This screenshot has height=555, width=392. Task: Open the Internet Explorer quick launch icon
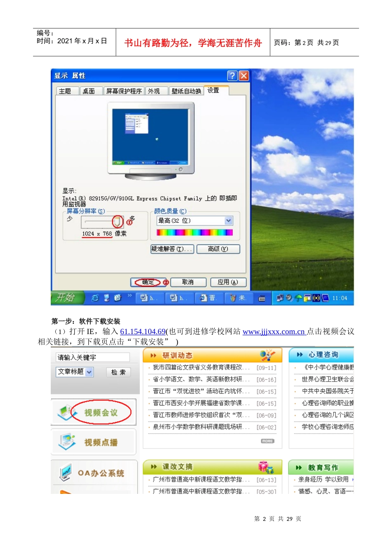(95, 298)
